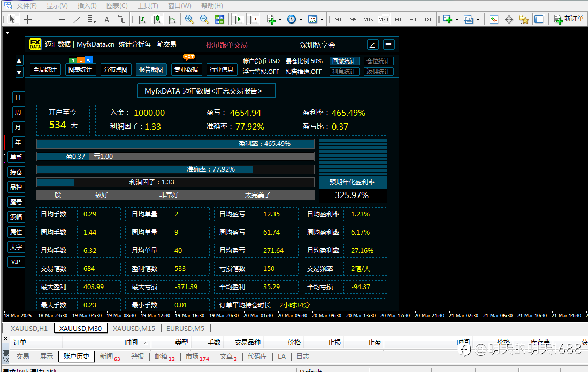This screenshot has height=372, width=588.
Task: Open dropdown arrow beside periods clock
Action: 301,19
